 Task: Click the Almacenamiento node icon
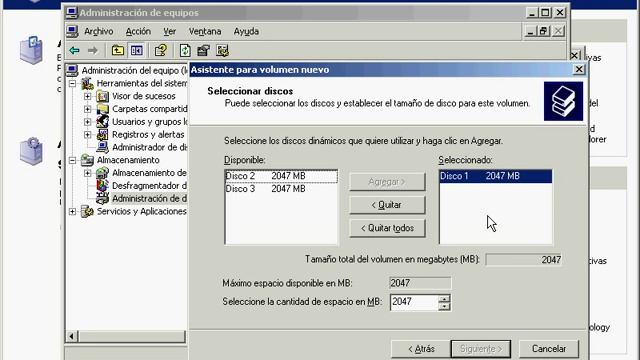click(87, 160)
